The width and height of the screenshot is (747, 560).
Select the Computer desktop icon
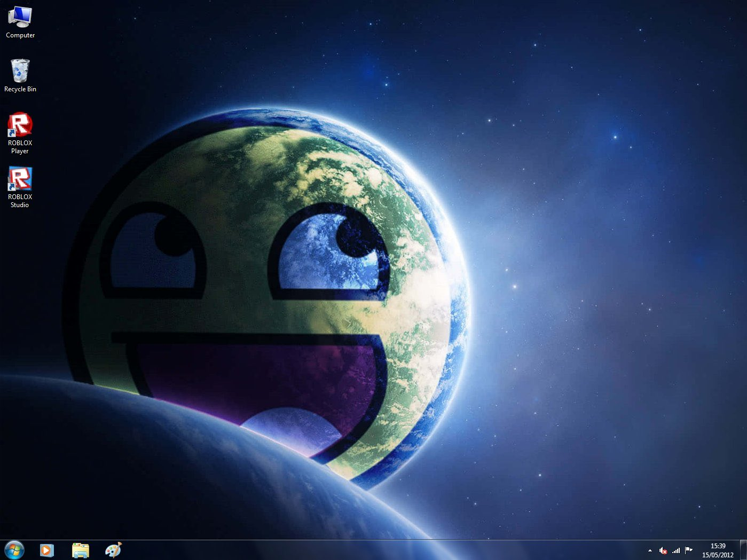pyautogui.click(x=20, y=22)
